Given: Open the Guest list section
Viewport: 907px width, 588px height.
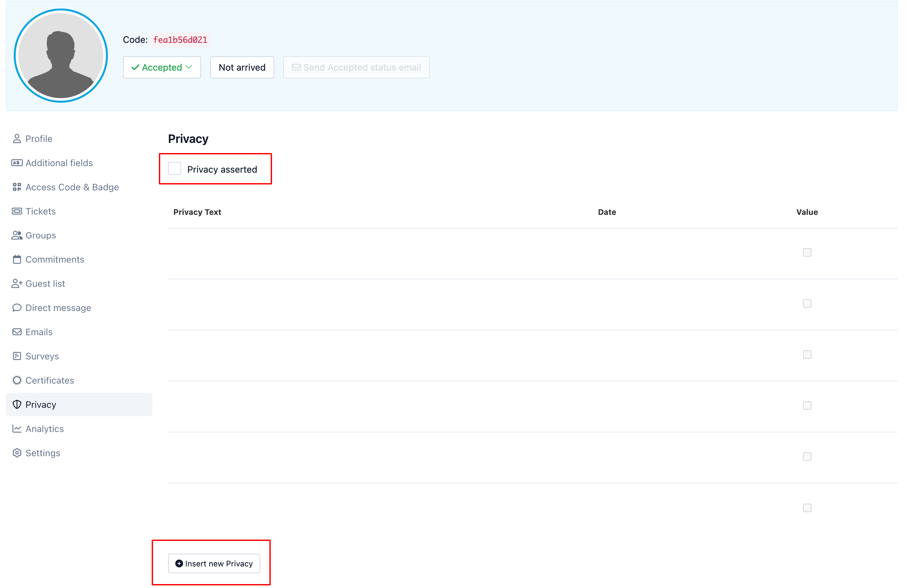Looking at the screenshot, I should pos(79,284).
